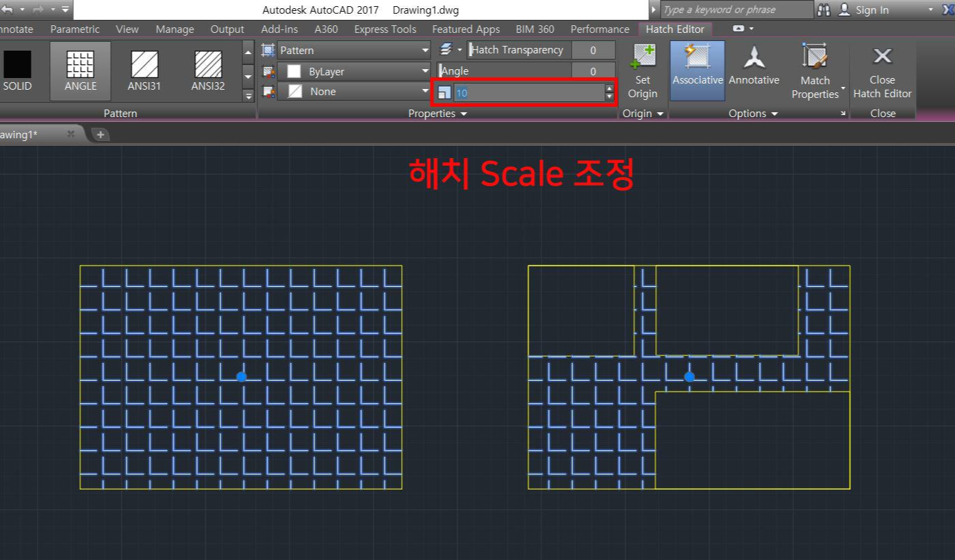Screen dimensions: 955x560
Task: Choose the ANSI31 hatch pattern
Action: (144, 68)
